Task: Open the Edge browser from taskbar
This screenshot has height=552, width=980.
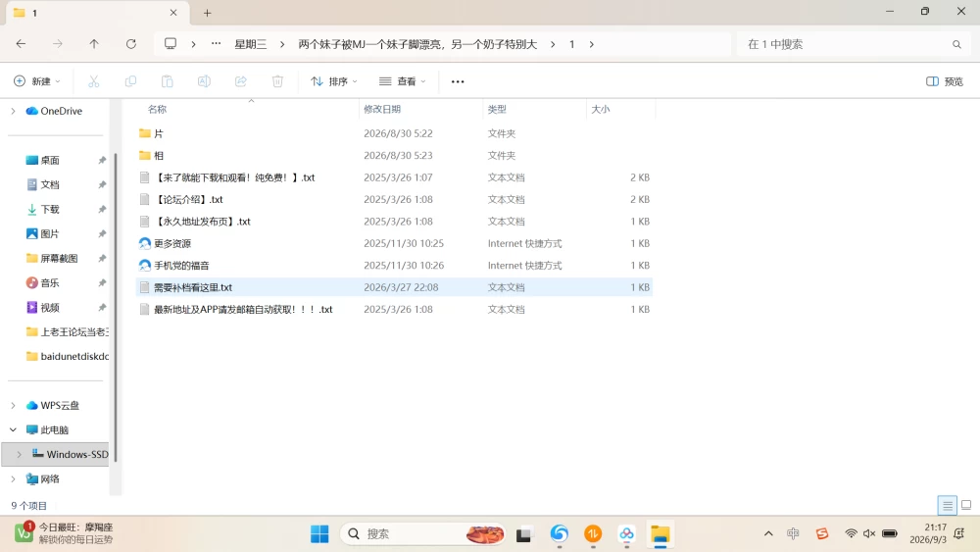Action: [x=560, y=533]
